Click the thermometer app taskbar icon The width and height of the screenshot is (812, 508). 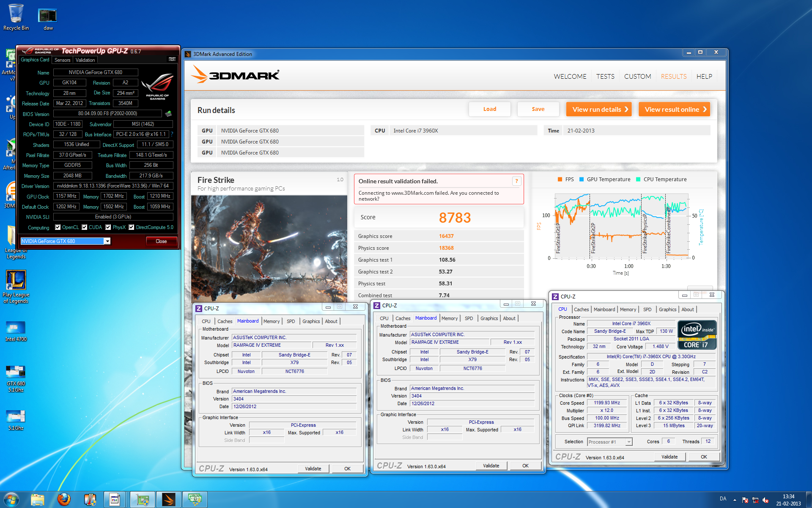(x=90, y=500)
